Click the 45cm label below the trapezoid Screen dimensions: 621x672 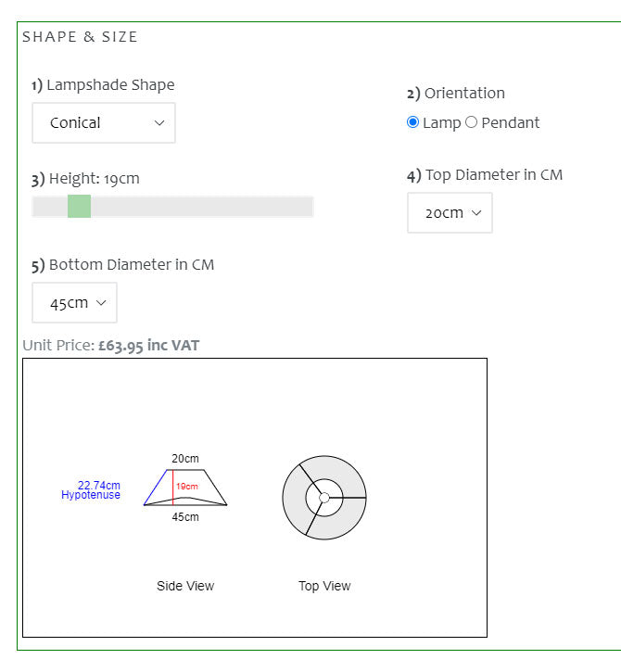tap(184, 517)
